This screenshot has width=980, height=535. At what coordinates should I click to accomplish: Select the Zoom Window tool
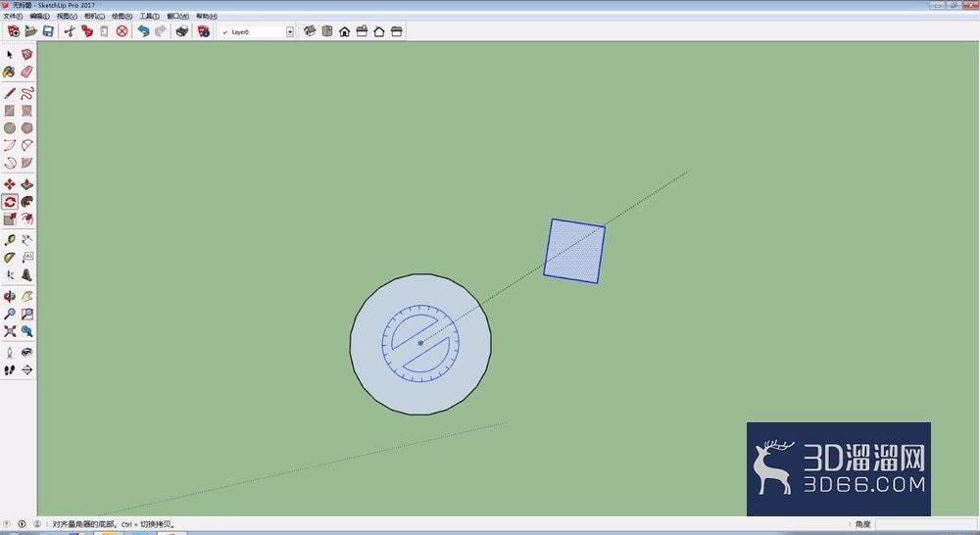click(26, 314)
